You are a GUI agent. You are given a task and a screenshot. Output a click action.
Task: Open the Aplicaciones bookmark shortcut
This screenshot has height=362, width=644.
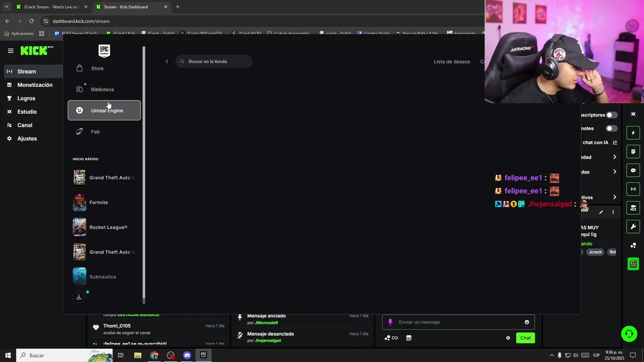coord(19,33)
